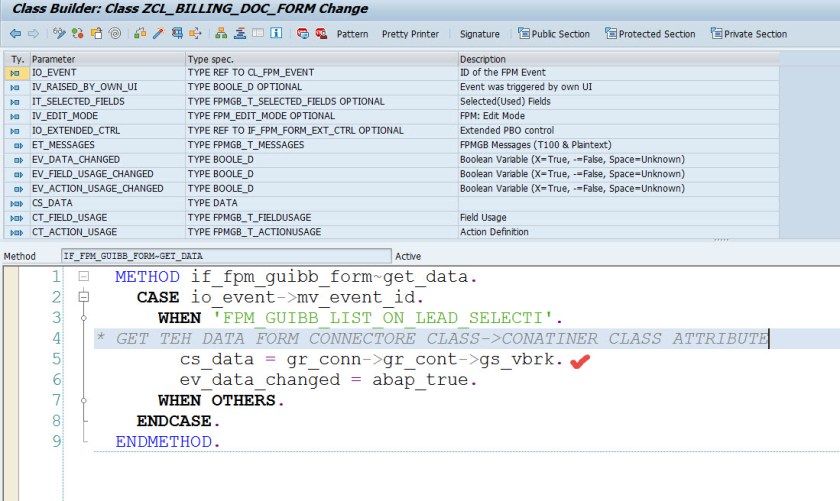Open the Public Section
Image resolution: width=840 pixels, height=501 pixels.
pos(554,34)
